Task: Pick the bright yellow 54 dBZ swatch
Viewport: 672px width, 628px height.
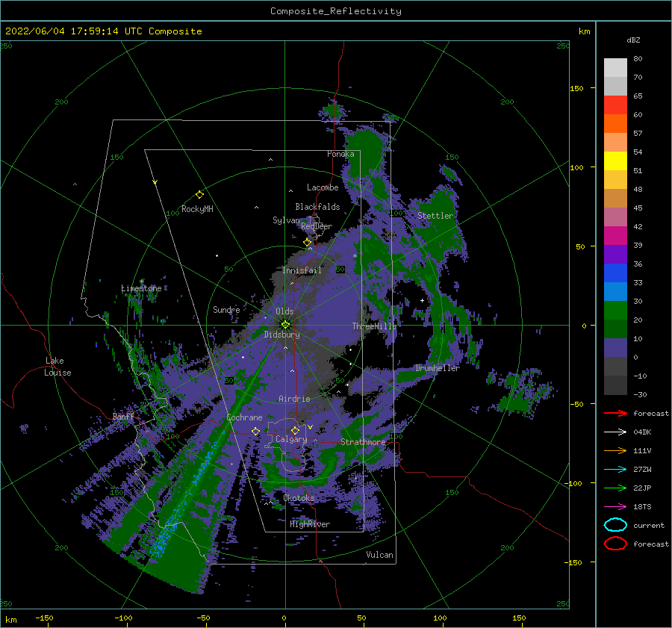Action: click(x=615, y=161)
